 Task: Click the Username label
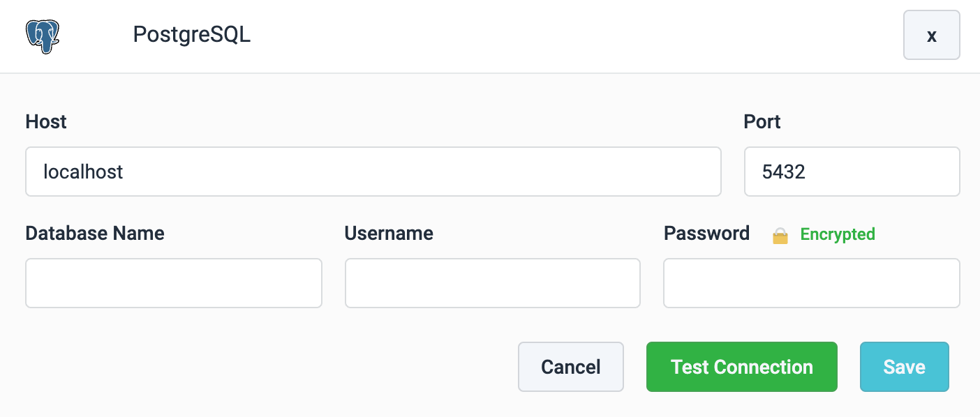[x=389, y=234]
